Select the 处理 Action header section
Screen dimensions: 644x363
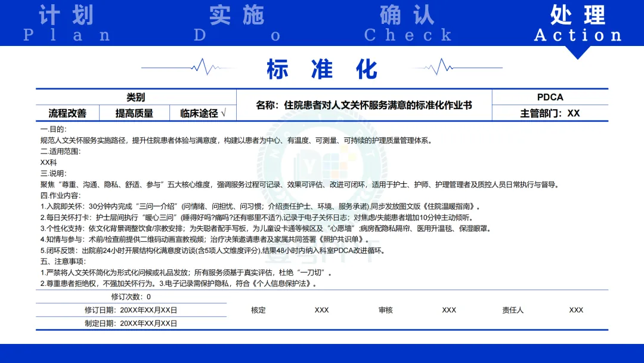tap(578, 23)
